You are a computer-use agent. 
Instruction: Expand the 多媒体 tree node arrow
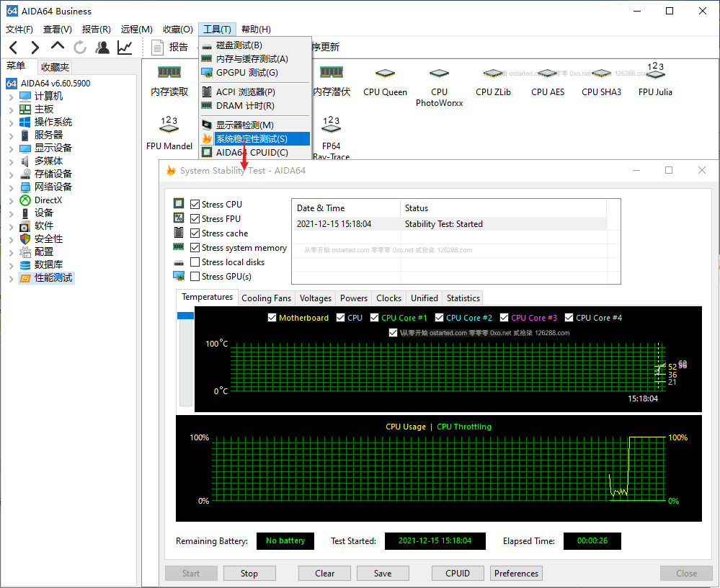[x=11, y=161]
